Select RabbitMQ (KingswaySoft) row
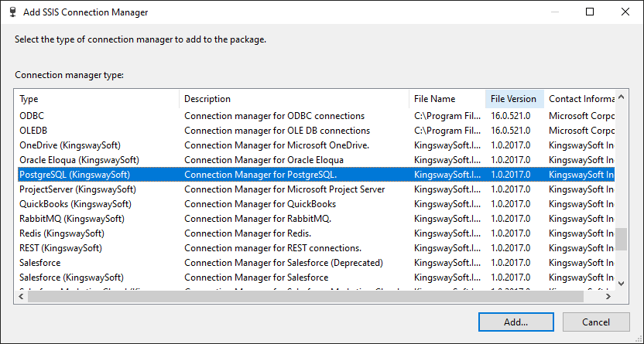644x344 pixels. click(x=317, y=219)
